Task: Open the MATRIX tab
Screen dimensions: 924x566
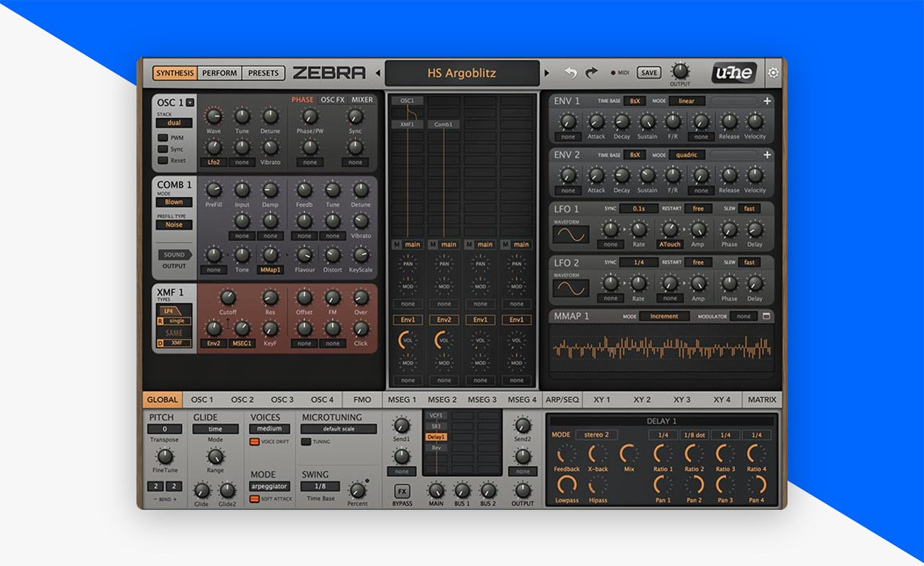Action: 762,400
